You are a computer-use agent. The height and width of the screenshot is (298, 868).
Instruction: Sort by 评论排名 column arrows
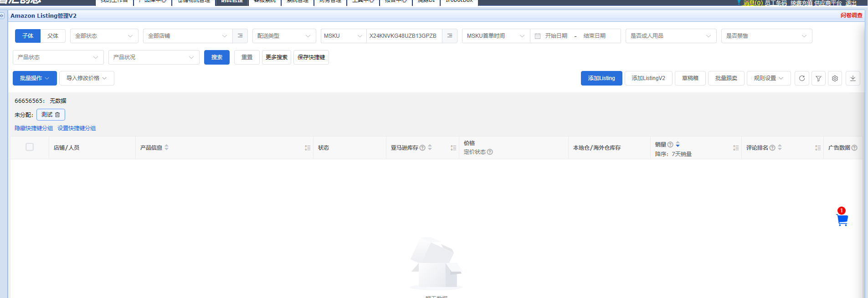click(x=780, y=147)
